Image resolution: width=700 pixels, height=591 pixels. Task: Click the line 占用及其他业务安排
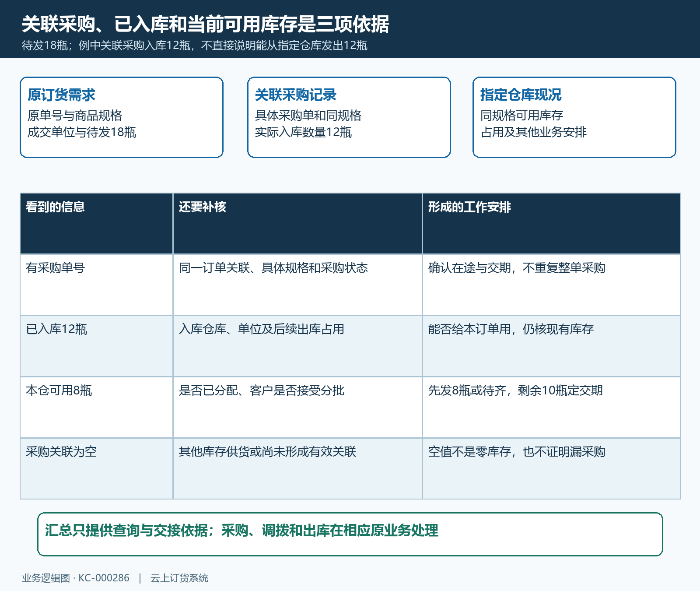click(x=533, y=132)
